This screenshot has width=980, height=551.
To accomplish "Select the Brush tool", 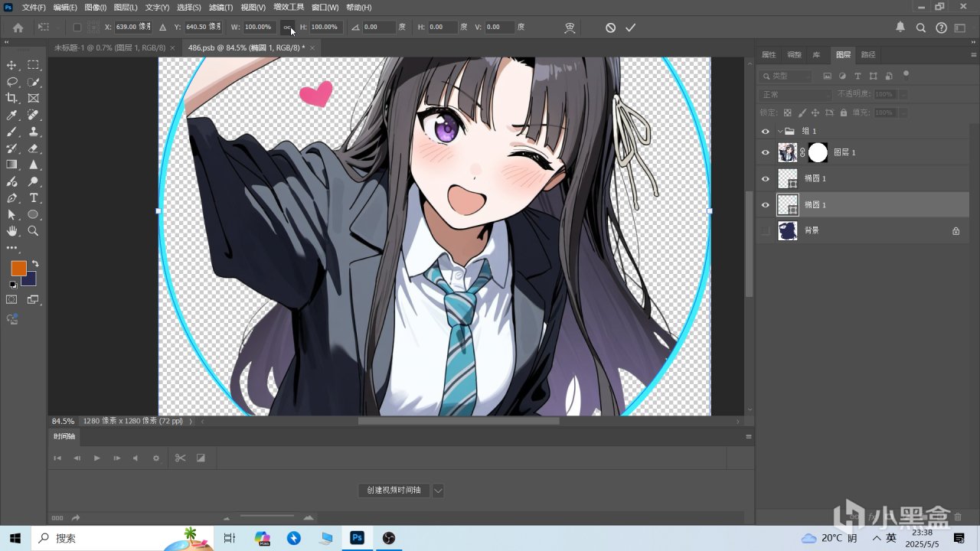I will [11, 132].
